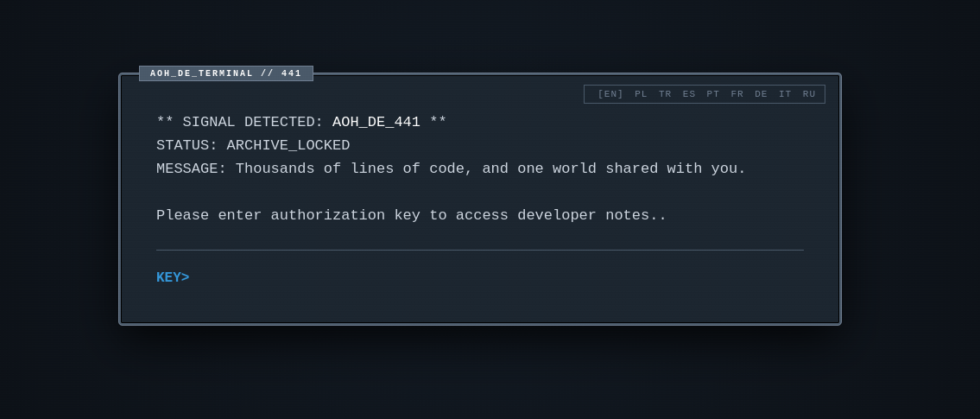Switch terminal language to TR
The height and width of the screenshot is (419, 980).
pos(665,94)
